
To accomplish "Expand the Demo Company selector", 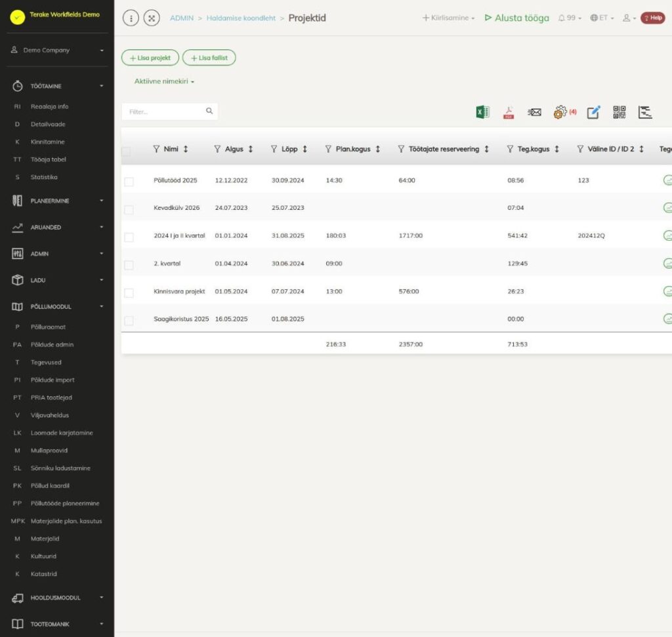I will click(x=58, y=50).
